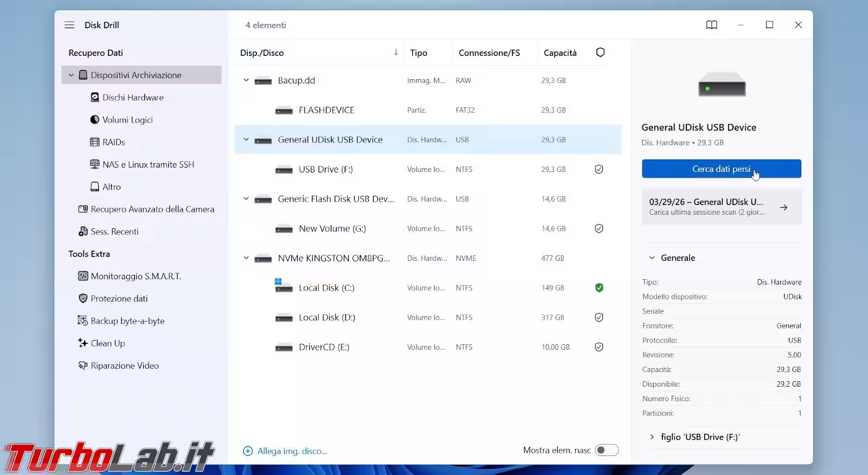Click the Clean Up sparkle icon
Viewport: 868px width, 475px height.
coord(83,343)
